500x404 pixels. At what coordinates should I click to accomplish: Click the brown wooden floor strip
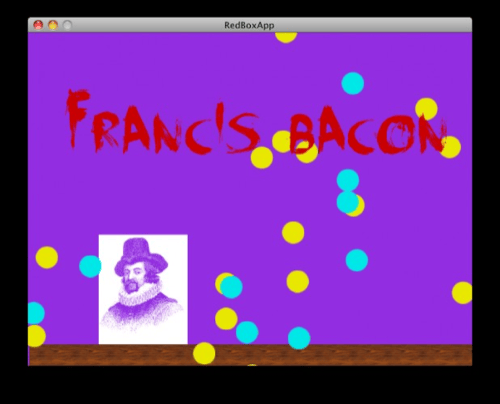[250, 355]
